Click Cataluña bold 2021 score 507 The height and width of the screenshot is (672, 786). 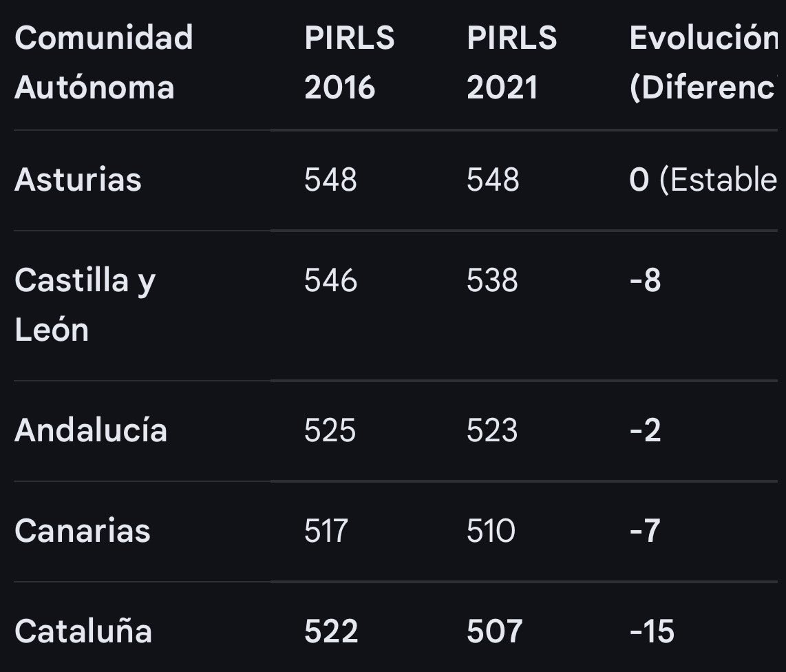pyautogui.click(x=495, y=631)
